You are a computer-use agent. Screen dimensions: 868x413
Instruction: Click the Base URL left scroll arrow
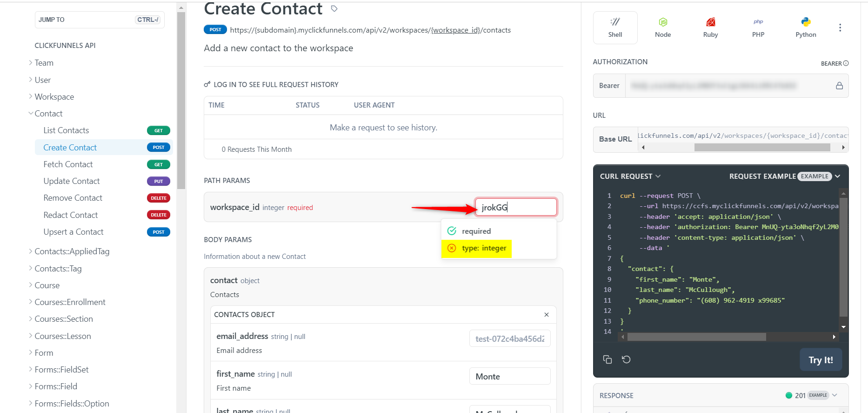(x=643, y=148)
